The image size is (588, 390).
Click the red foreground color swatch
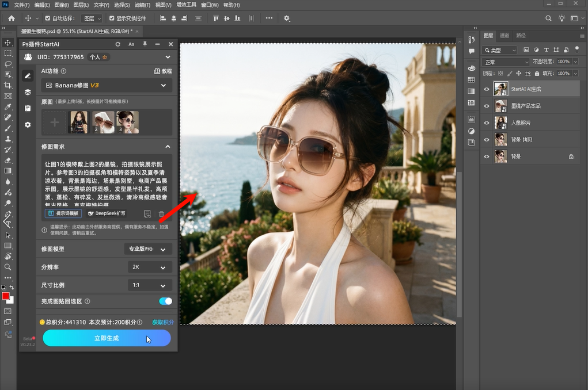point(6,296)
